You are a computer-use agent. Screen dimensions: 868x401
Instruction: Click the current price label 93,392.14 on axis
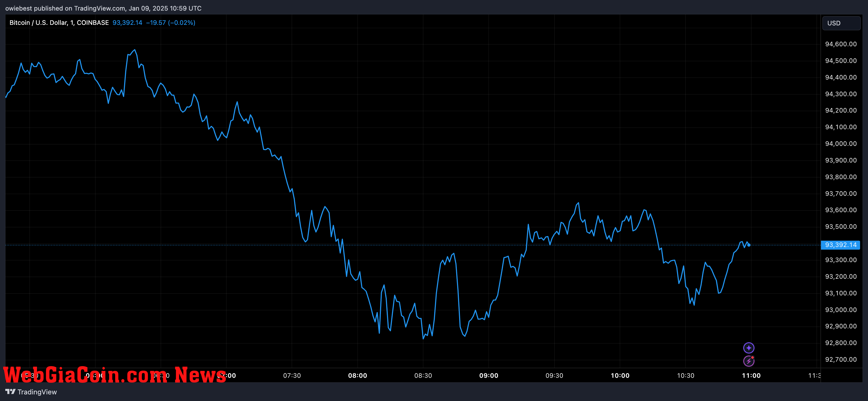pos(840,245)
